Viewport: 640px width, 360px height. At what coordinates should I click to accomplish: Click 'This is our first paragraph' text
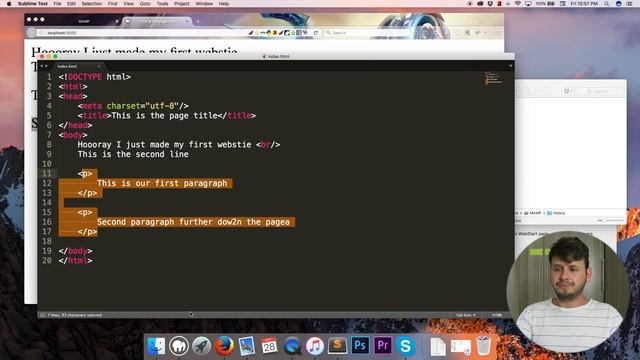[162, 183]
